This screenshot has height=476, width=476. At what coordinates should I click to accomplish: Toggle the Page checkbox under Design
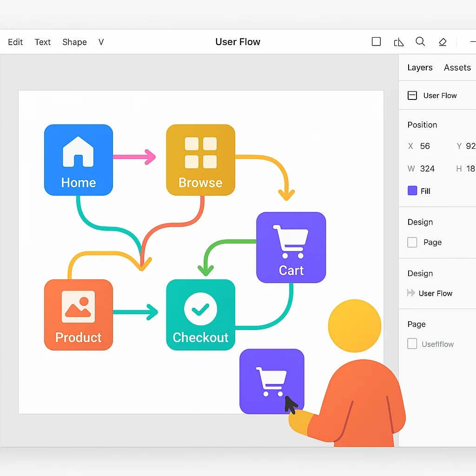click(x=412, y=242)
